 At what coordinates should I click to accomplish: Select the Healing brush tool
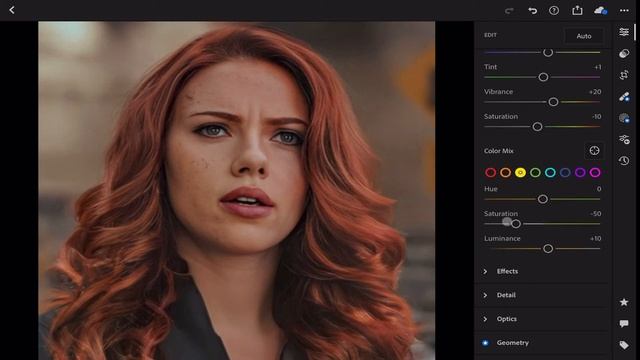pyautogui.click(x=624, y=97)
